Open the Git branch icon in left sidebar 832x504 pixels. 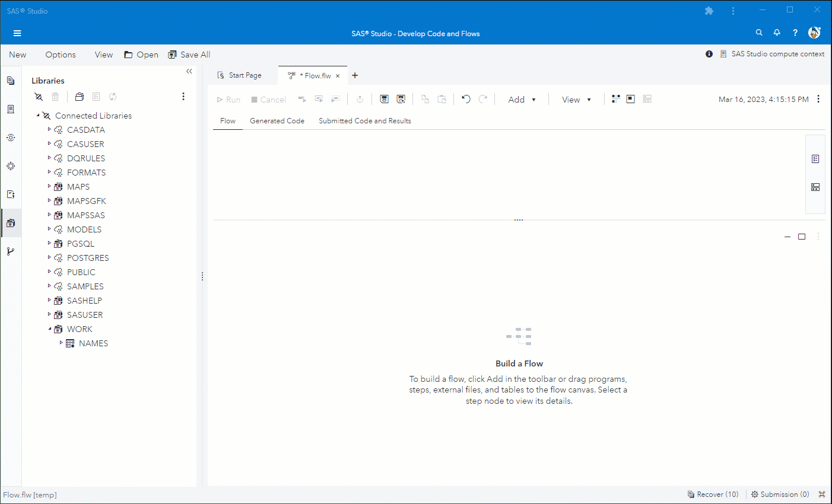tap(11, 251)
